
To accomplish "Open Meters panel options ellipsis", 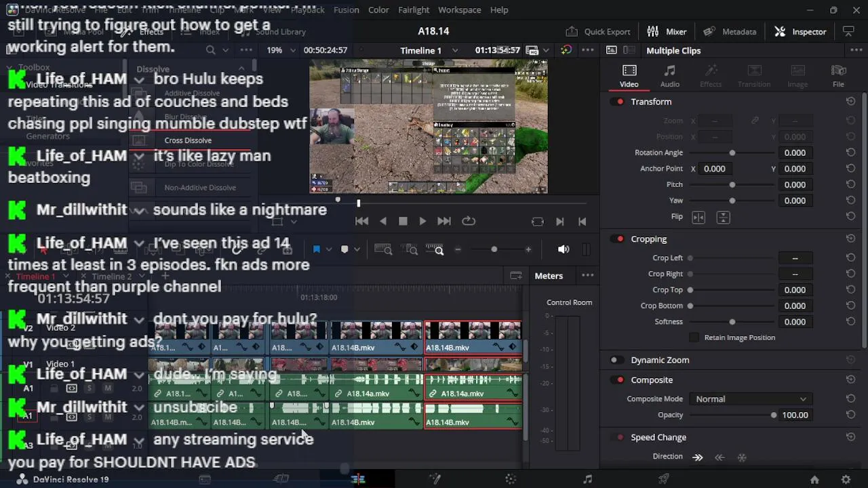I will [x=588, y=276].
